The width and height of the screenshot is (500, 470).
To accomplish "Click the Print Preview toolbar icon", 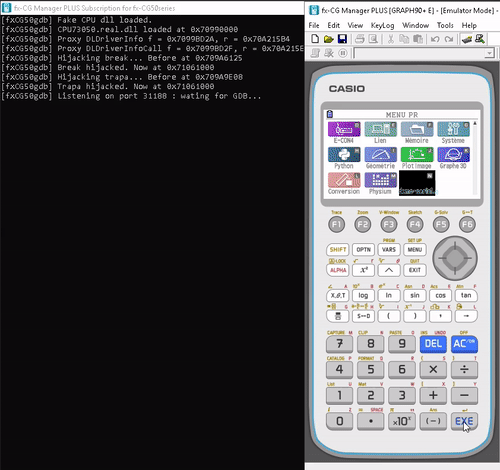I will click(x=373, y=39).
